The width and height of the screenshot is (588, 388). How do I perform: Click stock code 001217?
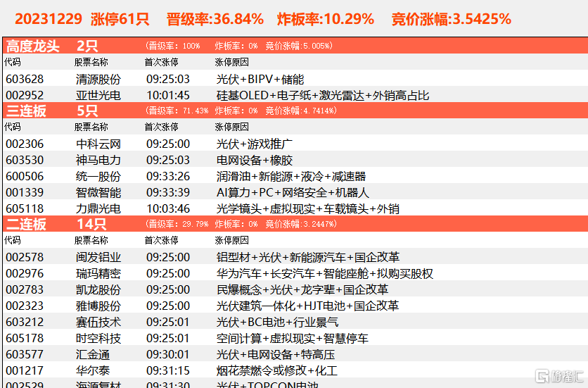[25, 370]
